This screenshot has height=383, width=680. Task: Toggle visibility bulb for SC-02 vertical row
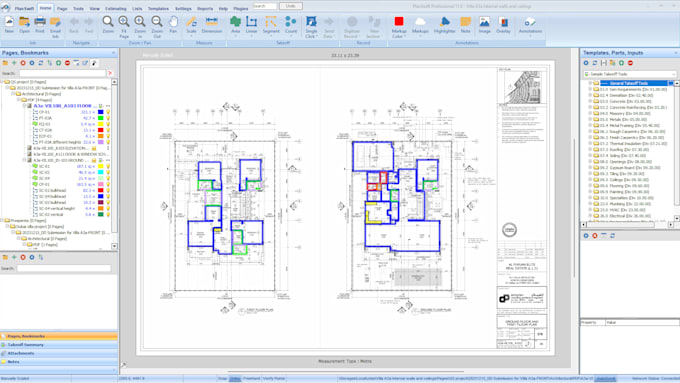pyautogui.click(x=108, y=214)
